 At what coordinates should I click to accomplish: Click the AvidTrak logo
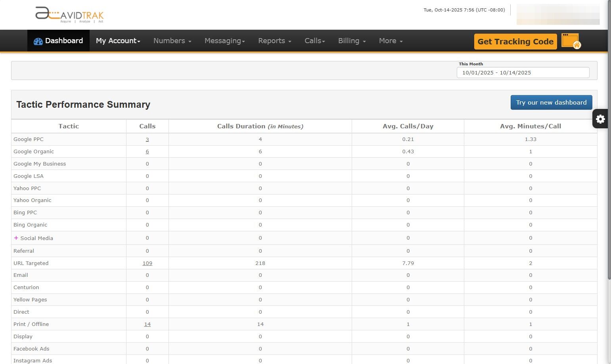pyautogui.click(x=69, y=14)
